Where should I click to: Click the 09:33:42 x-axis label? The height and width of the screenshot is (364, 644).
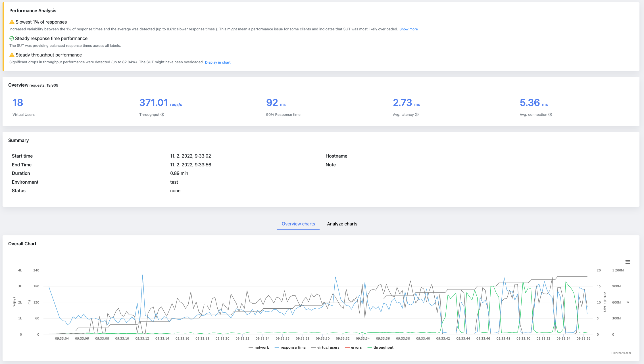[443, 338]
